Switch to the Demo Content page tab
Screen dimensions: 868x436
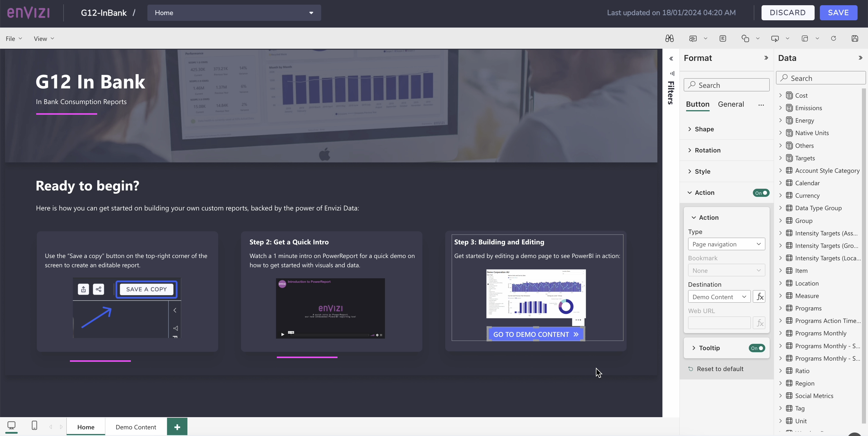click(136, 427)
